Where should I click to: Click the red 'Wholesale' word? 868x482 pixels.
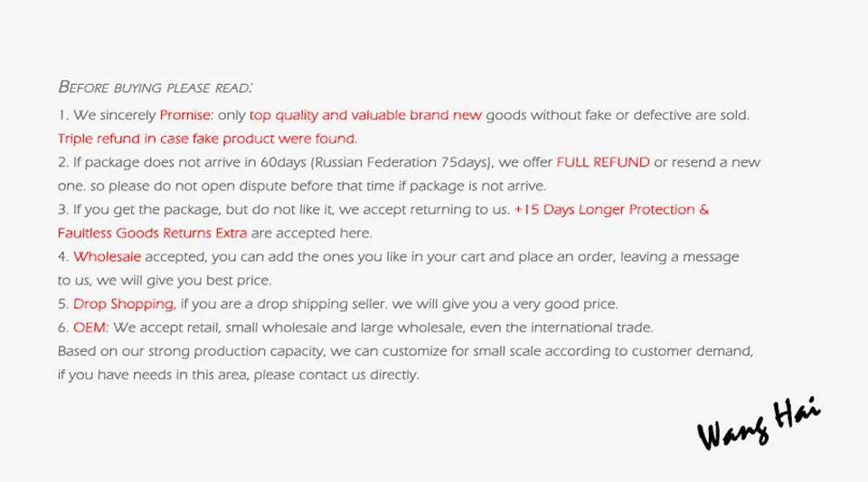[x=107, y=257]
